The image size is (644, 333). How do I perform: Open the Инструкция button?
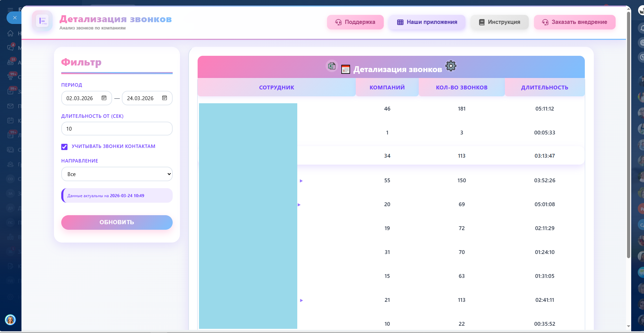click(499, 22)
